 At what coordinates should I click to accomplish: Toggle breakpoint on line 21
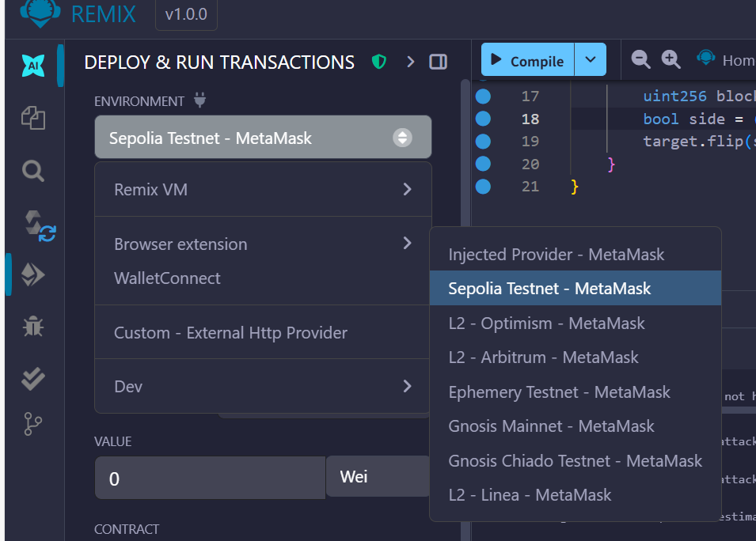[x=483, y=186]
